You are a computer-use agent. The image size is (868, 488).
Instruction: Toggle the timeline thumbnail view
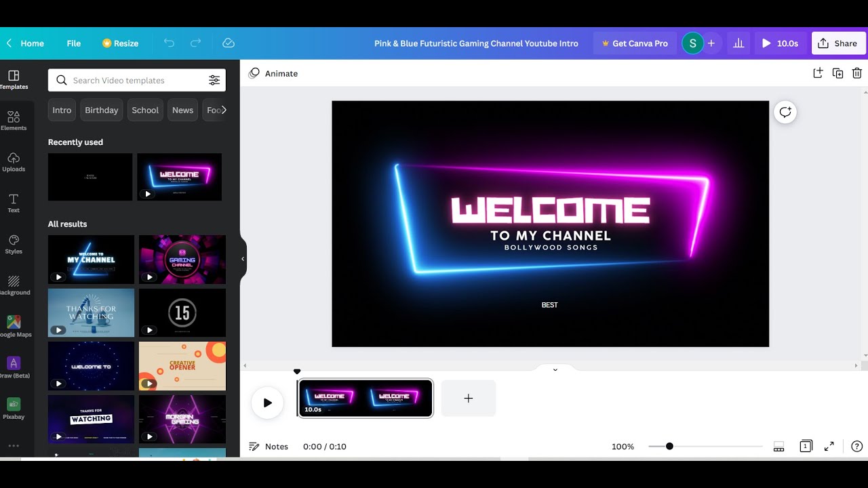tap(779, 446)
